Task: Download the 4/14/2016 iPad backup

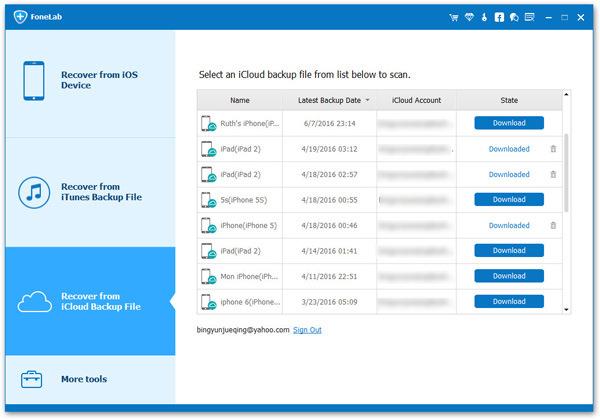Action: (509, 250)
